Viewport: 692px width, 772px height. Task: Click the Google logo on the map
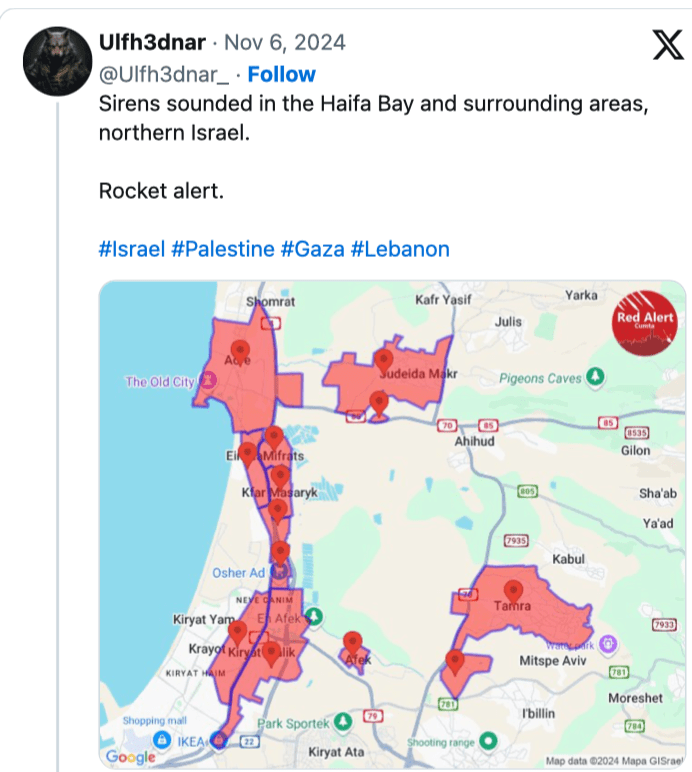coord(130,757)
